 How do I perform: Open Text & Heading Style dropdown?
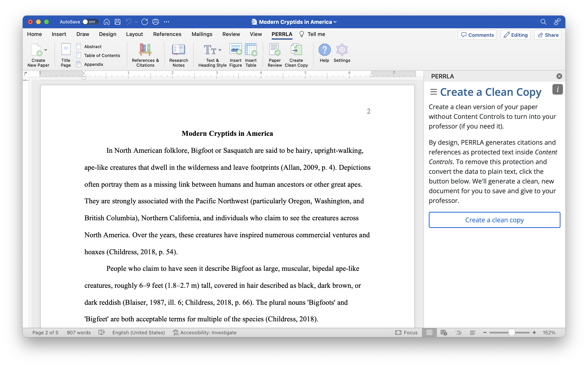[x=220, y=50]
